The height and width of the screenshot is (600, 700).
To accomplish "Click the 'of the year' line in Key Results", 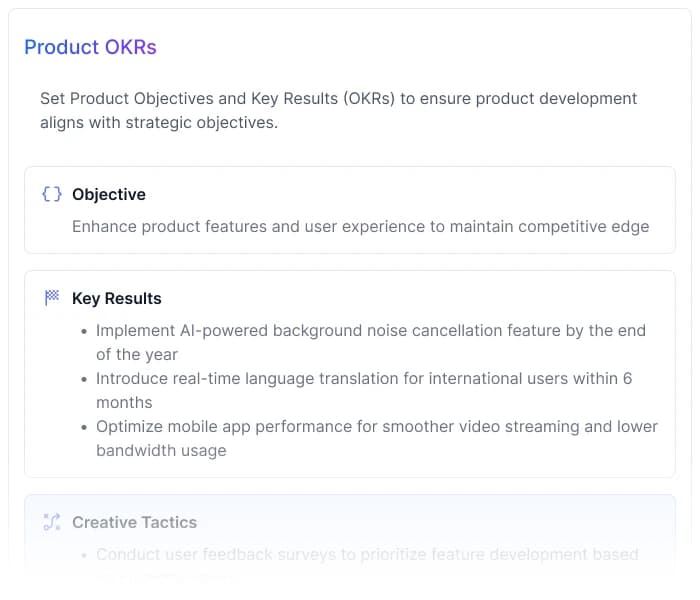I will 137,354.
